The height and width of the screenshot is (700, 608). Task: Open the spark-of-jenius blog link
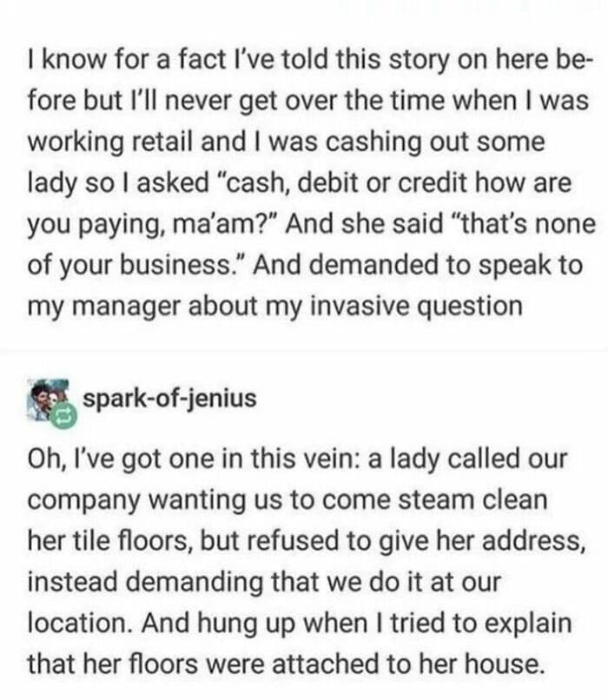169,399
